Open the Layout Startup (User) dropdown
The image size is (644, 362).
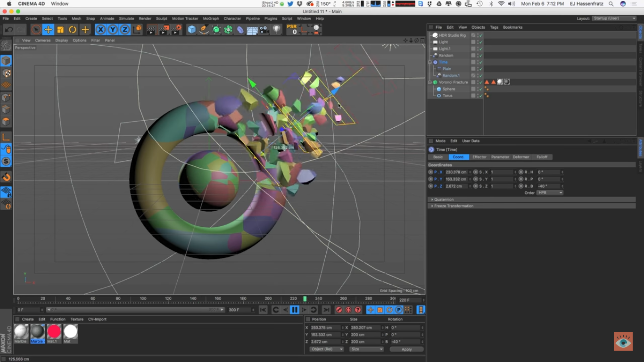(x=614, y=18)
